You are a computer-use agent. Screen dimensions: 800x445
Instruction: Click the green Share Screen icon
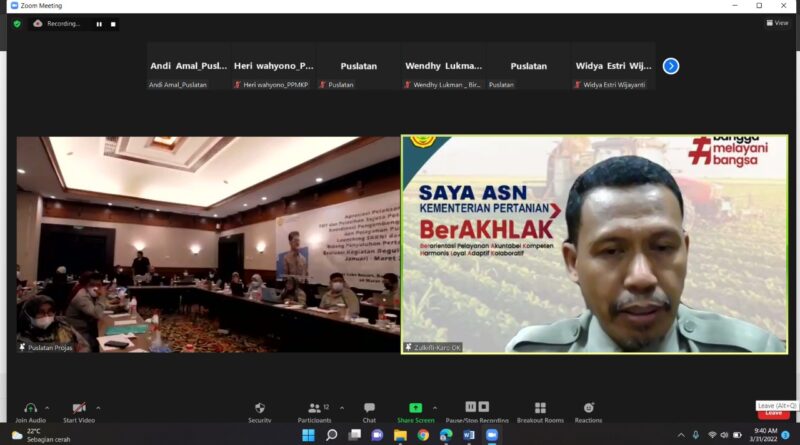click(x=415, y=408)
